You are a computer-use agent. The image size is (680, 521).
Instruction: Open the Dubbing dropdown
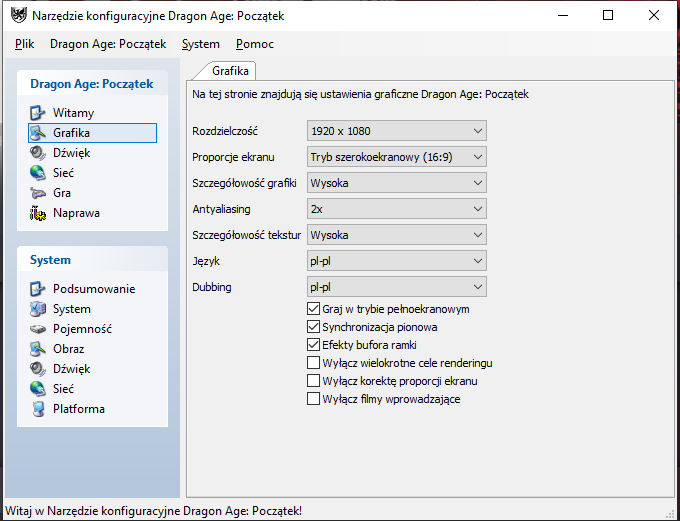397,287
